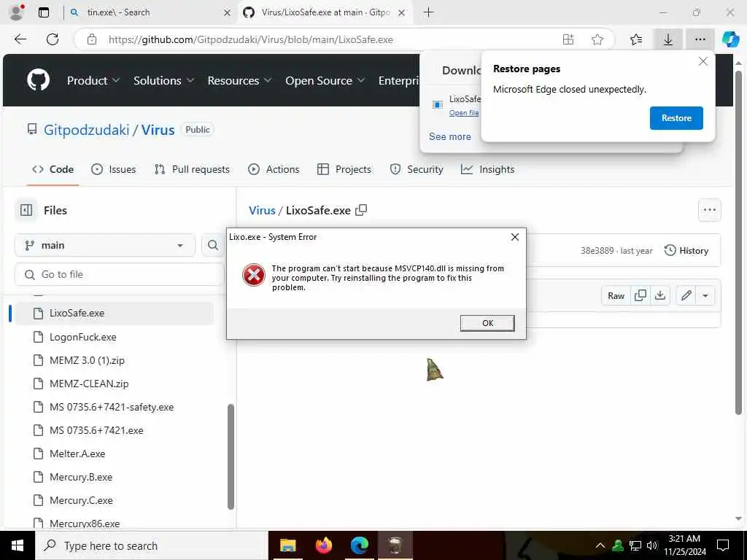
Task: Open Gitpodzudaki owner link
Action: pos(86,130)
